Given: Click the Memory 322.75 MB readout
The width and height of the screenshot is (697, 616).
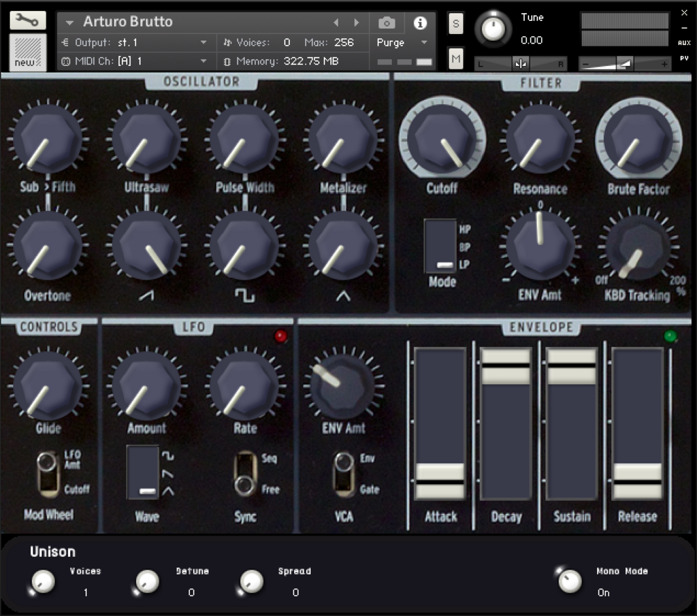Looking at the screenshot, I should point(281,61).
